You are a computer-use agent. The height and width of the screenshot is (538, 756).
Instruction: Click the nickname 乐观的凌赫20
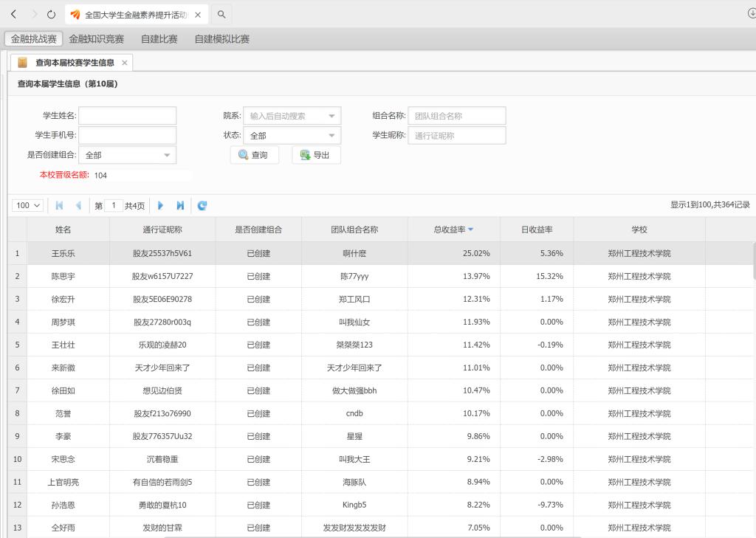coord(162,345)
